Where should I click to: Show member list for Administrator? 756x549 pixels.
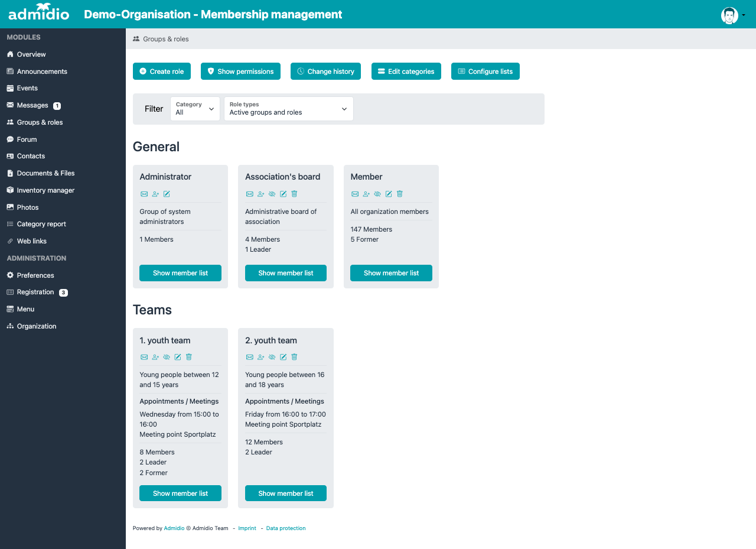[x=180, y=273]
